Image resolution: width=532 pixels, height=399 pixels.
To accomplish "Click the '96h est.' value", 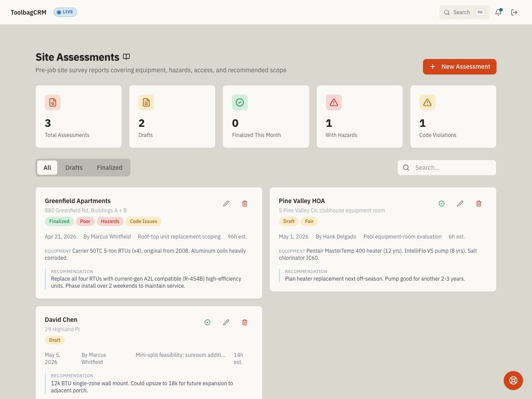I will point(238,237).
